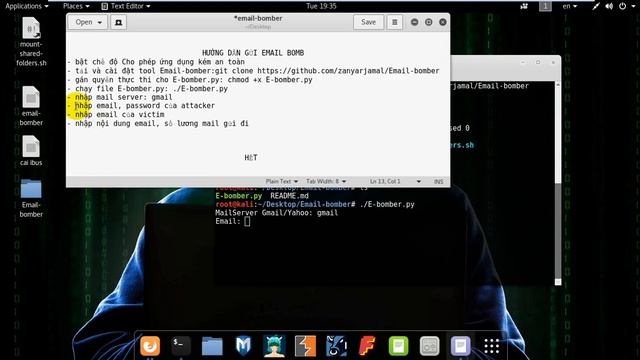The width and height of the screenshot is (640, 360).
Task: Open Maltego icon in the dock
Action: coord(336,346)
